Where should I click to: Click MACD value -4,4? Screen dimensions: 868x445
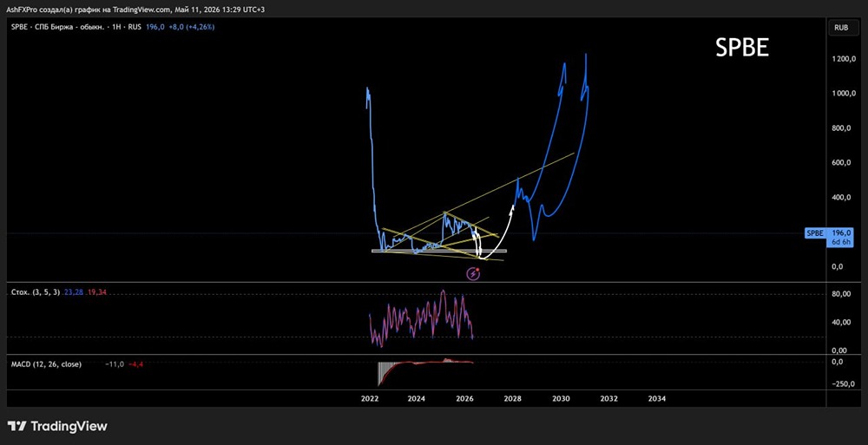tap(135, 364)
